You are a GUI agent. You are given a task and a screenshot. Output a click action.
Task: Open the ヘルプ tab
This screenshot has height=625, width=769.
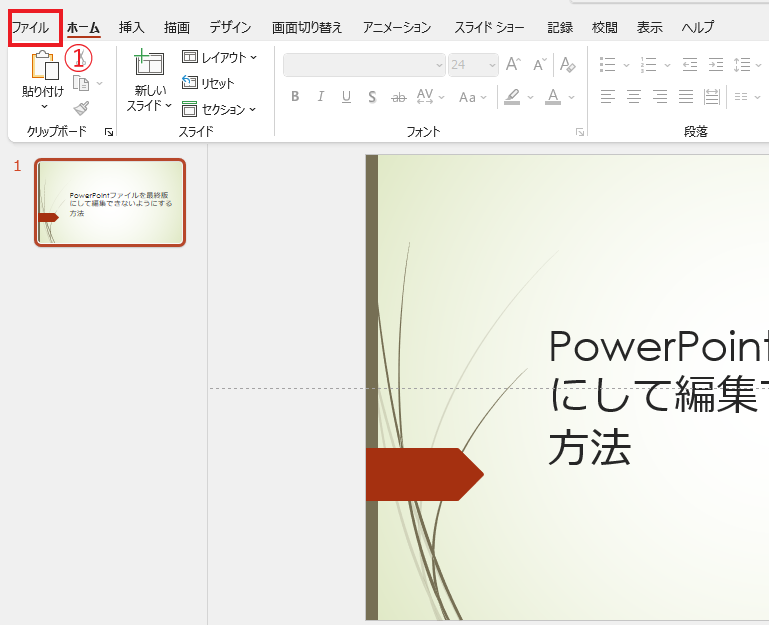tap(697, 27)
